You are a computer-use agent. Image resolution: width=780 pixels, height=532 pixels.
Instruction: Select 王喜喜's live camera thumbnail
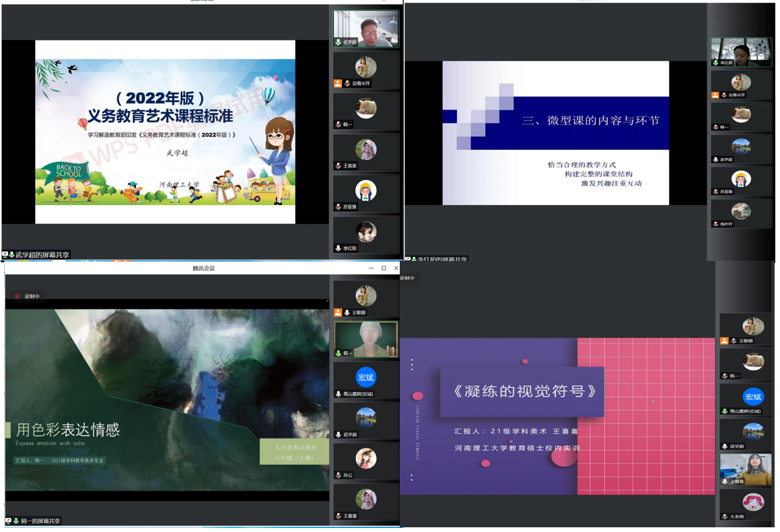pyautogui.click(x=746, y=468)
